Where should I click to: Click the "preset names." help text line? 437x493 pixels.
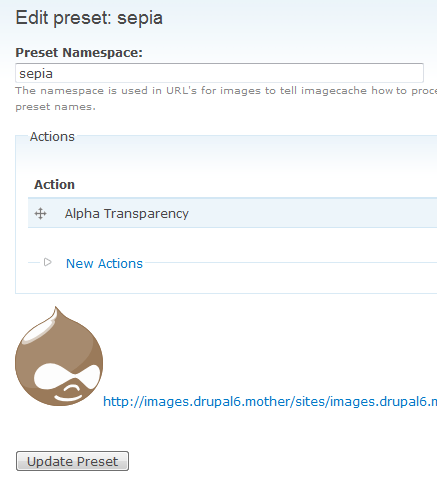pos(55,107)
